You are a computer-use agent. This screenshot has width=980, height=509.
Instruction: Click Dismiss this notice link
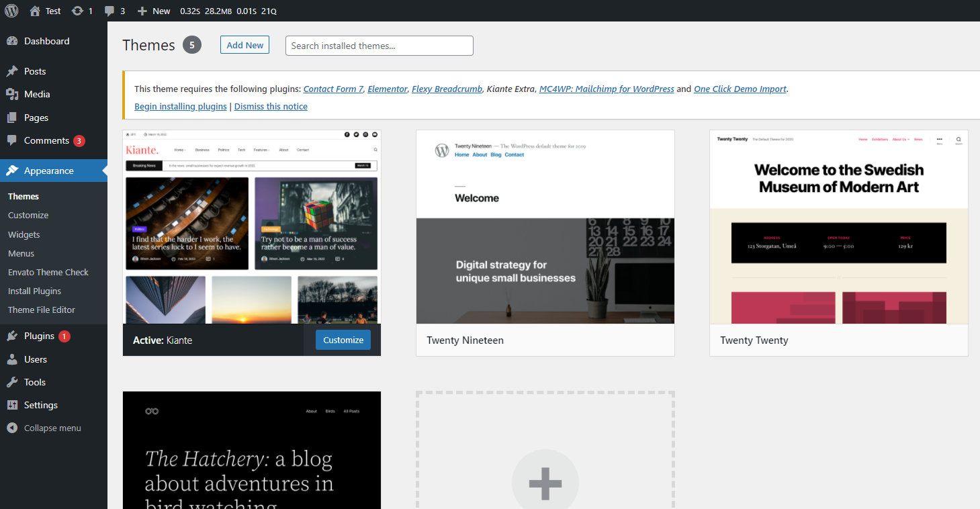click(271, 106)
